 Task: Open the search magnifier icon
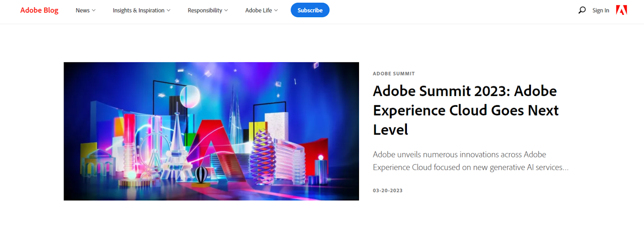click(582, 10)
